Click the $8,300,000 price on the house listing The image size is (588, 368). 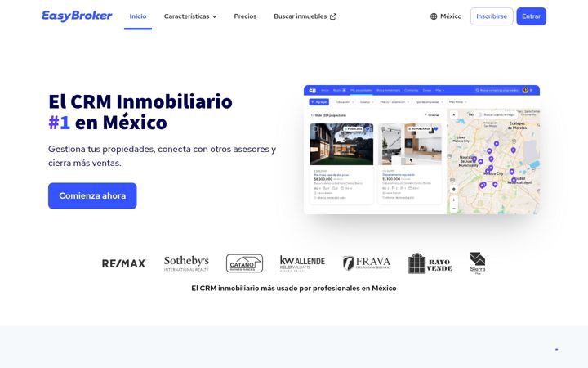(x=323, y=179)
